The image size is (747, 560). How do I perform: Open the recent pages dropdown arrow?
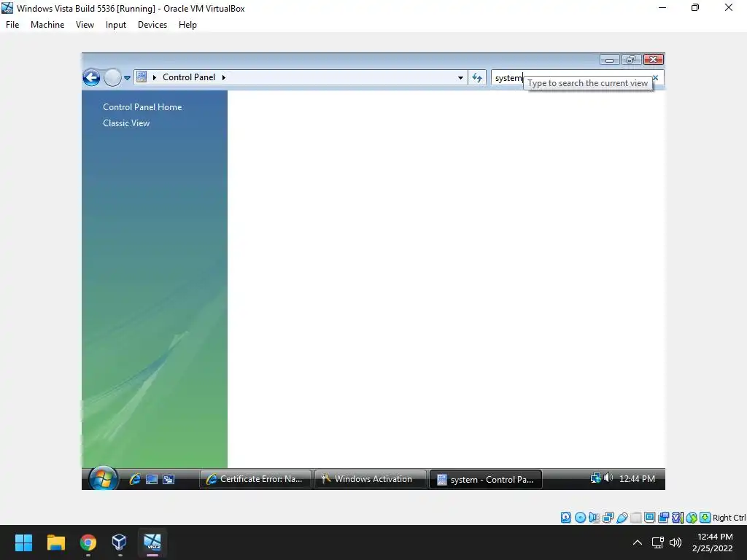[x=127, y=77]
